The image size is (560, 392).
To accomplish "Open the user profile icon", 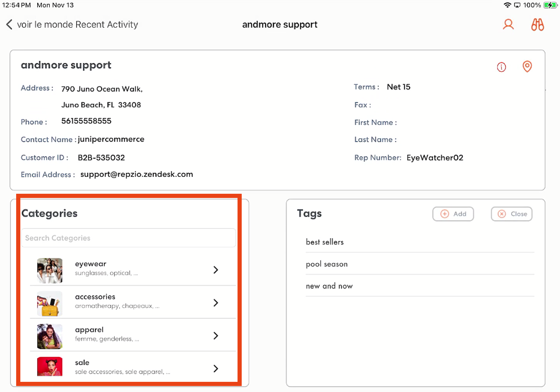I will pos(508,25).
